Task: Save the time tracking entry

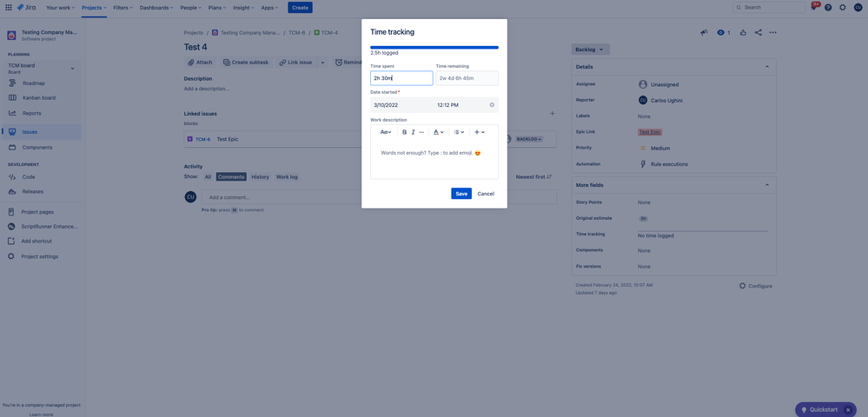Action: click(461, 194)
